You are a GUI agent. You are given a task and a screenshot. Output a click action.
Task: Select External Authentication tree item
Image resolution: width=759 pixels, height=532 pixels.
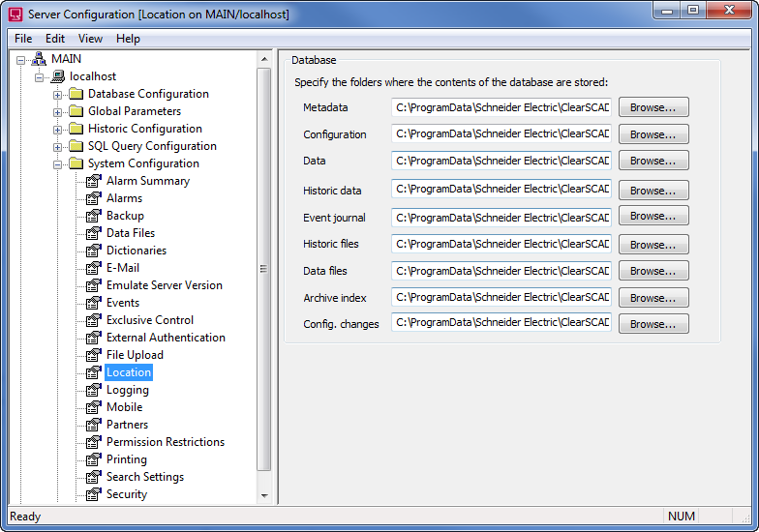166,338
